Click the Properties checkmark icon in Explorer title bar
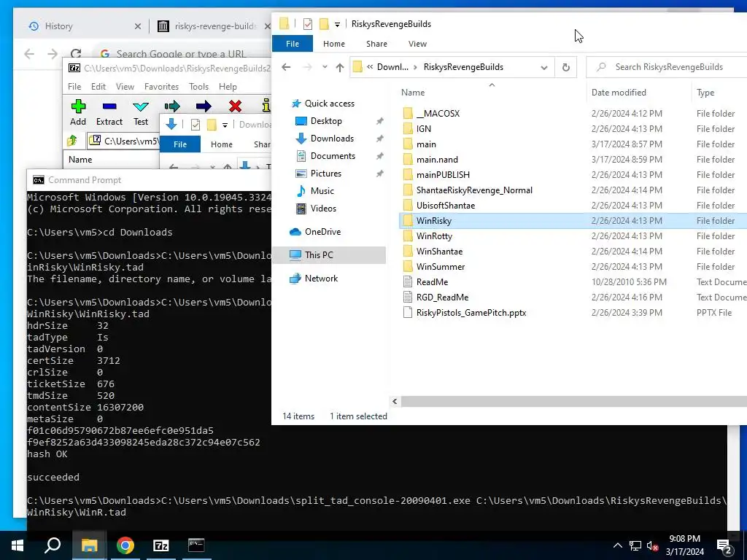 pos(308,24)
